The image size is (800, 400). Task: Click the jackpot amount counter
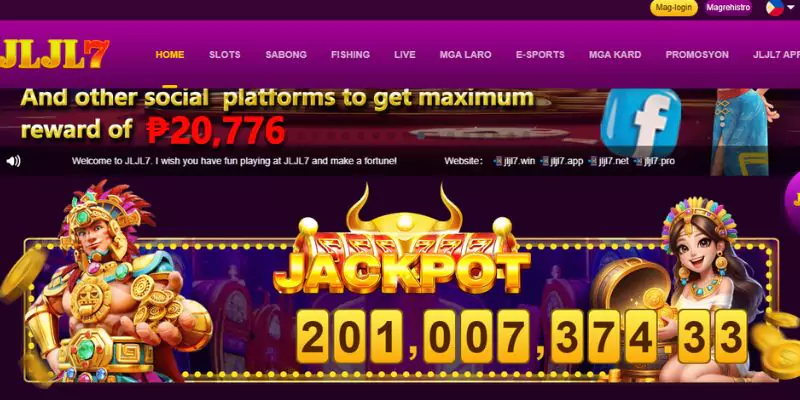point(522,337)
